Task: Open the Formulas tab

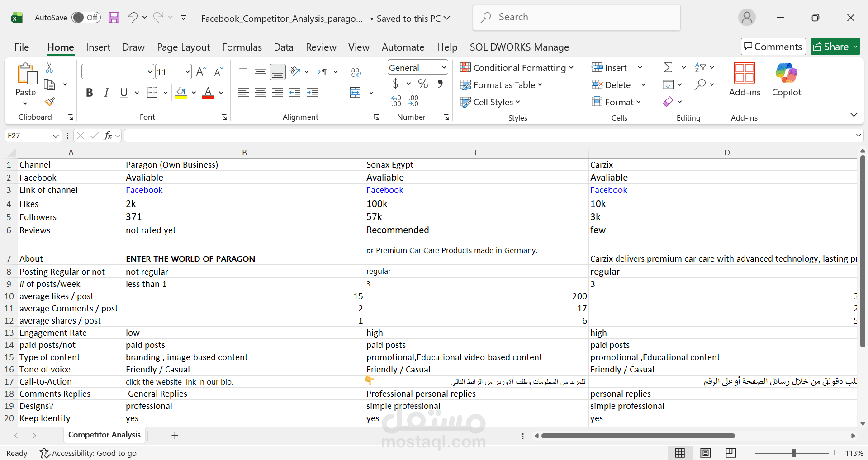Action: (x=242, y=47)
